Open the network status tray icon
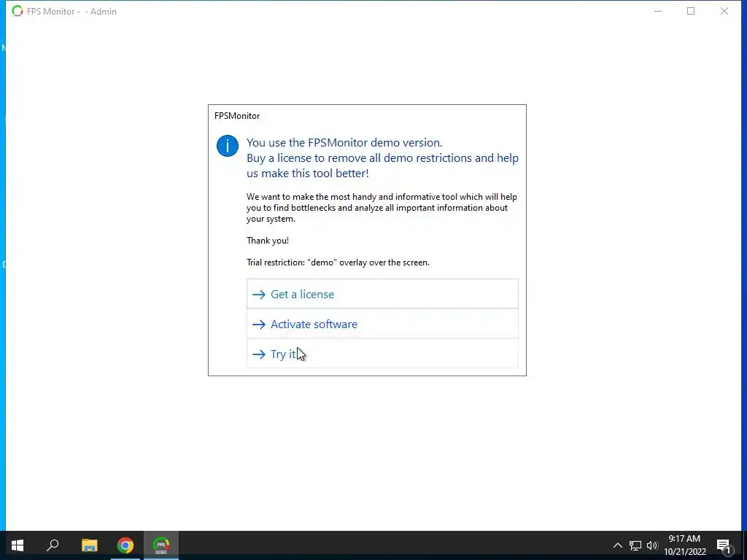The width and height of the screenshot is (747, 560). coord(635,545)
